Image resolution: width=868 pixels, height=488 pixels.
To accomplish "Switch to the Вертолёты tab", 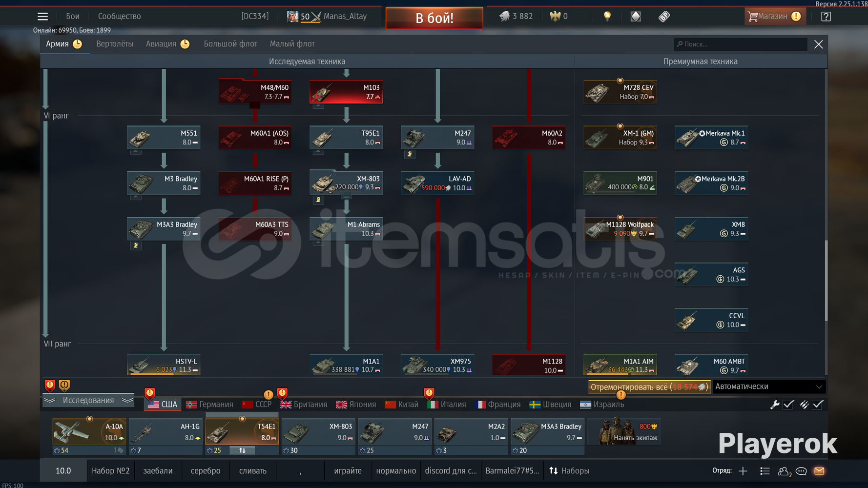I will click(x=115, y=44).
